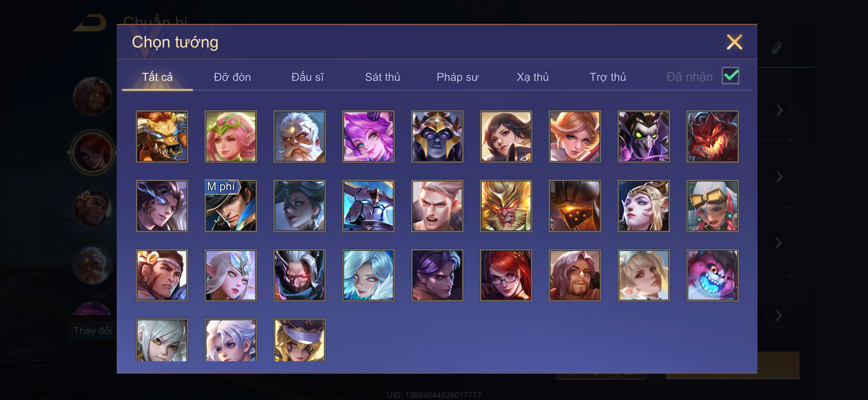Uncheck the Đã nhận checkbox
Viewport: 868px width, 400px height.
730,76
